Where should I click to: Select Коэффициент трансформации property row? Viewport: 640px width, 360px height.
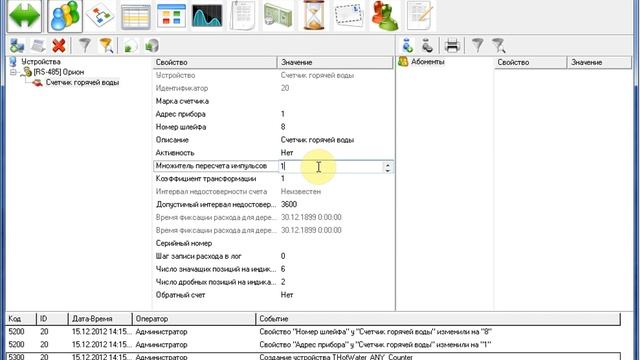point(273,179)
